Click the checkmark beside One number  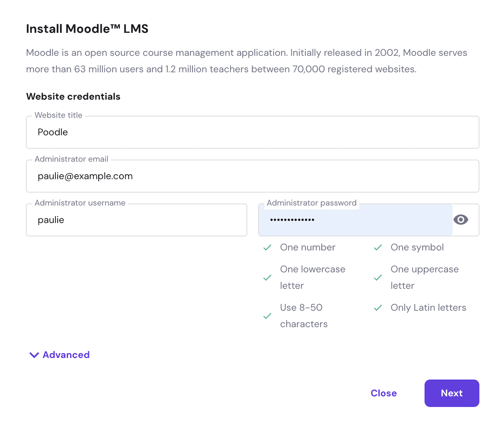point(267,247)
